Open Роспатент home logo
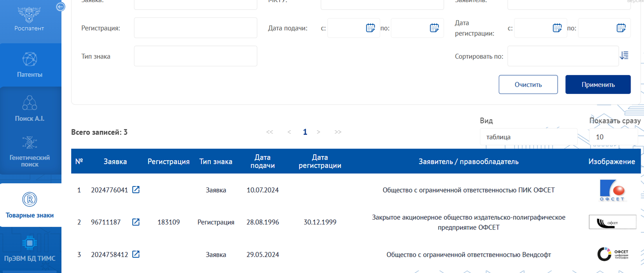The height and width of the screenshot is (273, 644). tap(29, 20)
